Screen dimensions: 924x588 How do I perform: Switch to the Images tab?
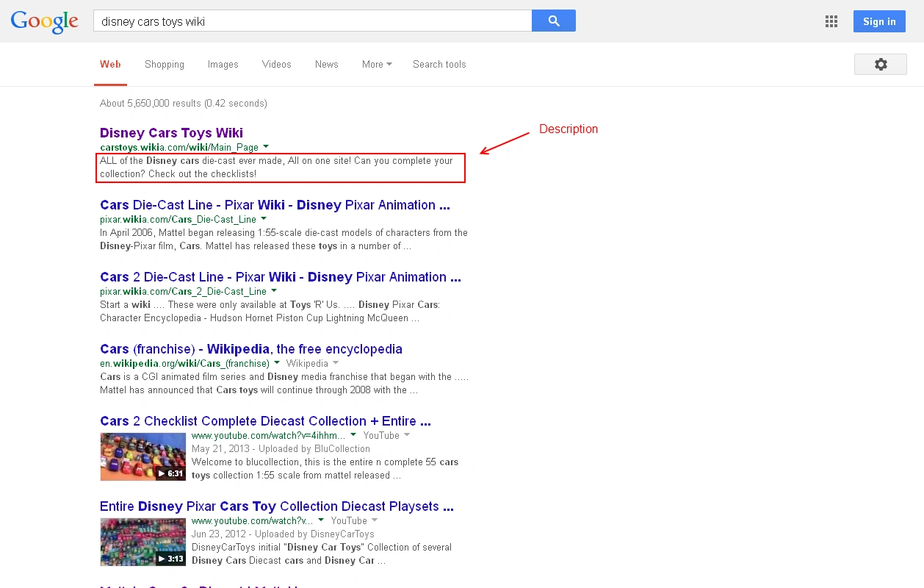point(223,64)
